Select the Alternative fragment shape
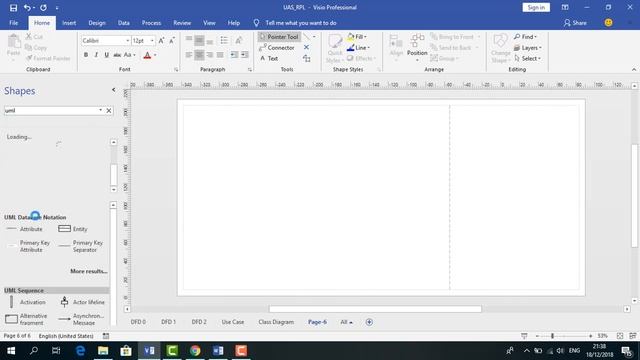The width and height of the screenshot is (640, 360). click(27, 319)
